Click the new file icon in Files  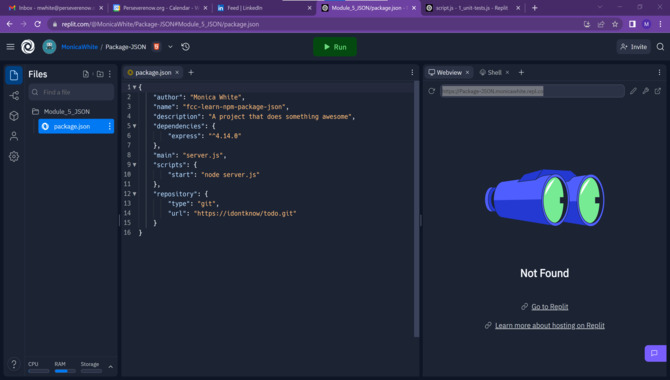point(86,74)
